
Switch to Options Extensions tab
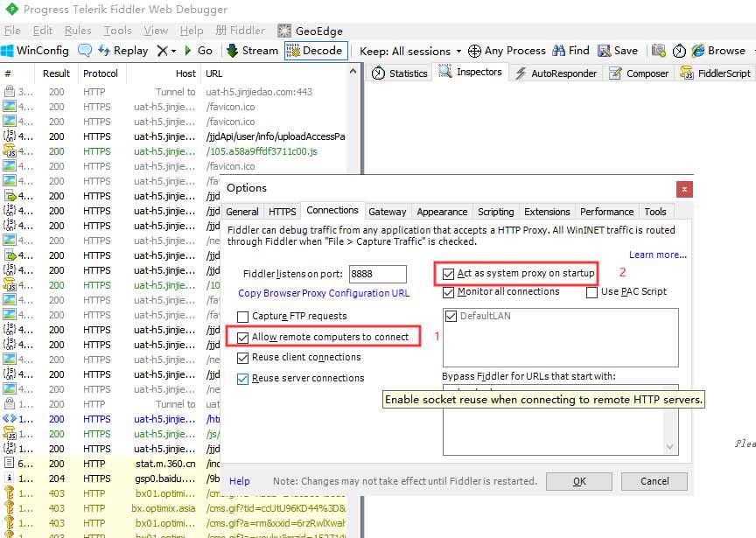tap(547, 212)
